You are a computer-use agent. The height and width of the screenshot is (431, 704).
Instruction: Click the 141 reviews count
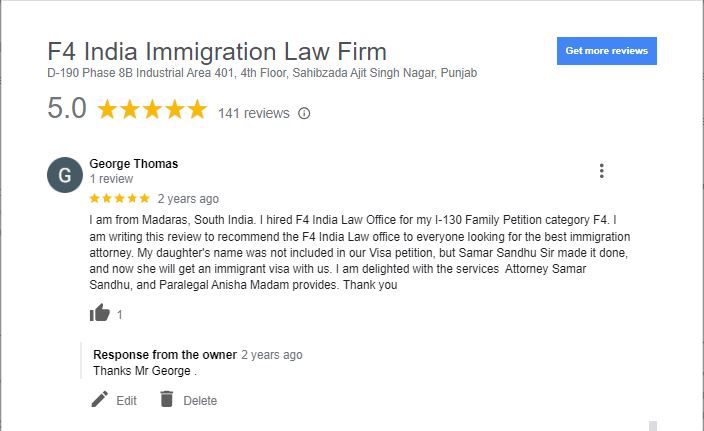pyautogui.click(x=254, y=113)
